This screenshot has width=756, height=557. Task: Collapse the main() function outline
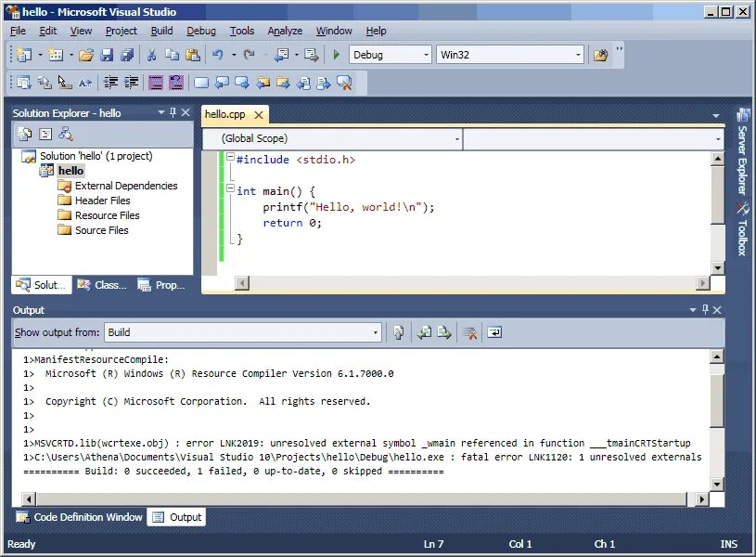[x=230, y=188]
